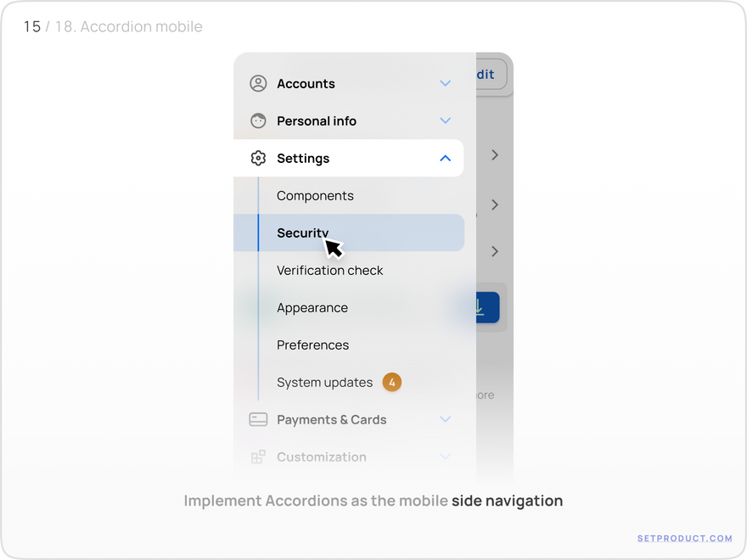The width and height of the screenshot is (747, 560).
Task: Click the Accounts user profile icon
Action: [258, 83]
